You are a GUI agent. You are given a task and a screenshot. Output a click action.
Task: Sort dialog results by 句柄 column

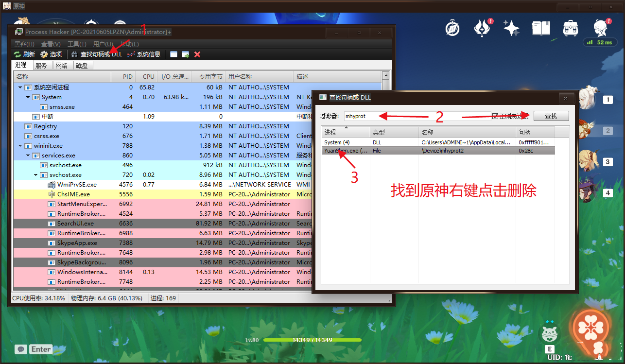pos(535,132)
